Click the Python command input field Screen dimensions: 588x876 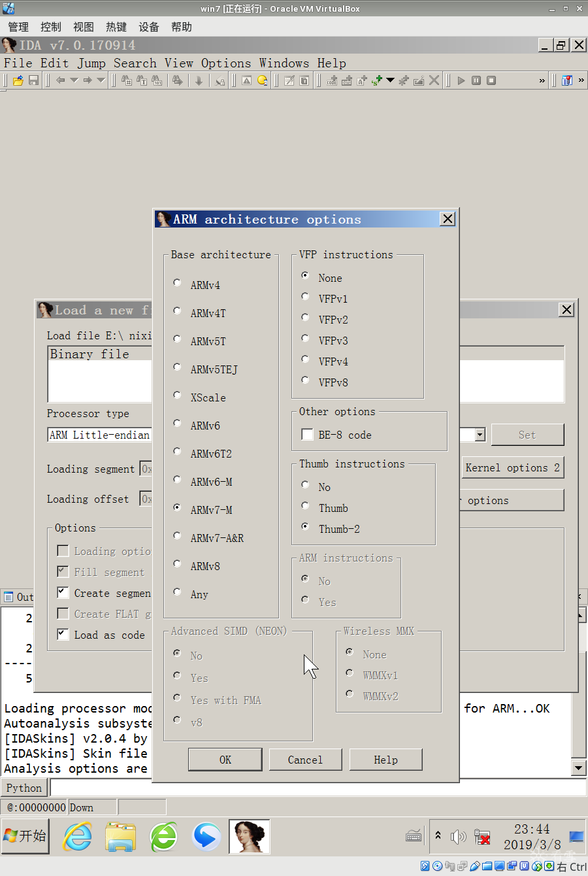pyautogui.click(x=318, y=788)
